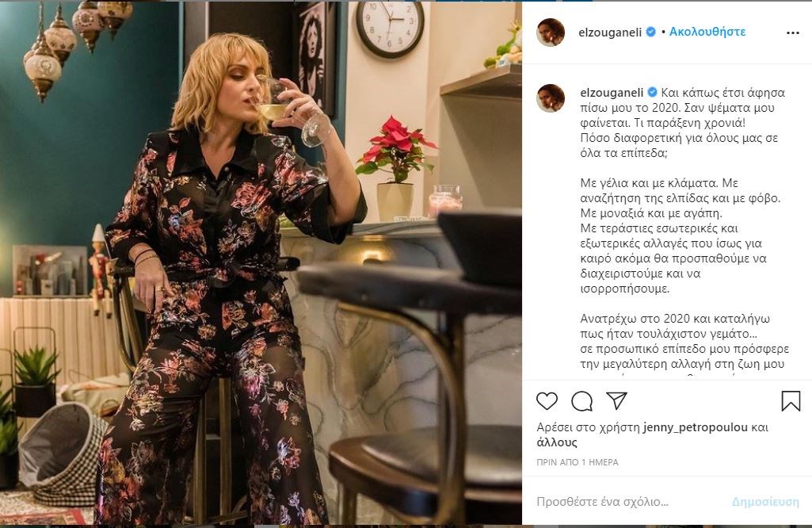Image resolution: width=812 pixels, height=528 pixels.
Task: Click the profile avatar in post header
Action: tap(551, 33)
